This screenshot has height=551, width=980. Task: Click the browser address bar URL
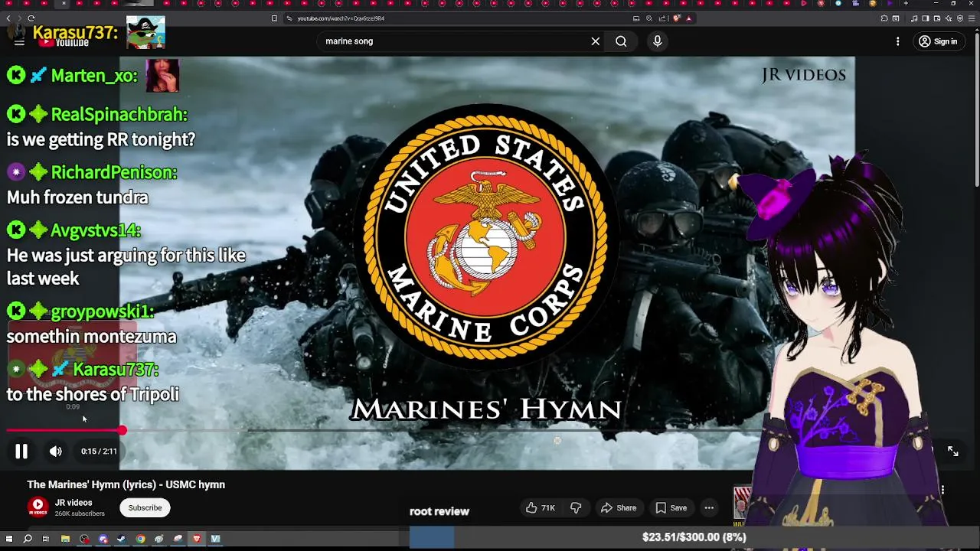(341, 18)
